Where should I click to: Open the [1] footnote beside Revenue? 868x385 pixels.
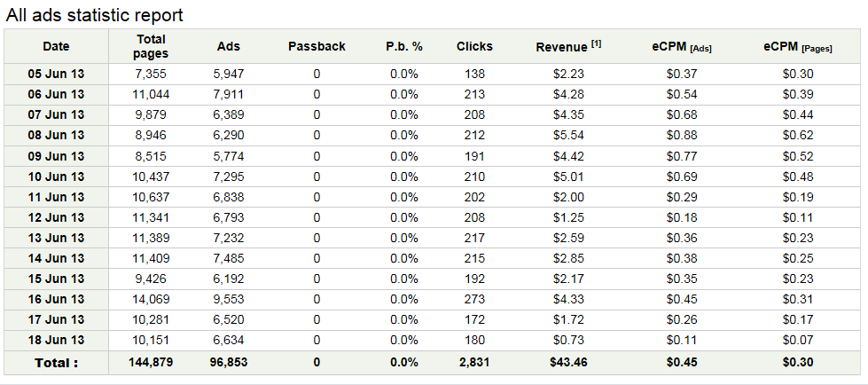[597, 43]
